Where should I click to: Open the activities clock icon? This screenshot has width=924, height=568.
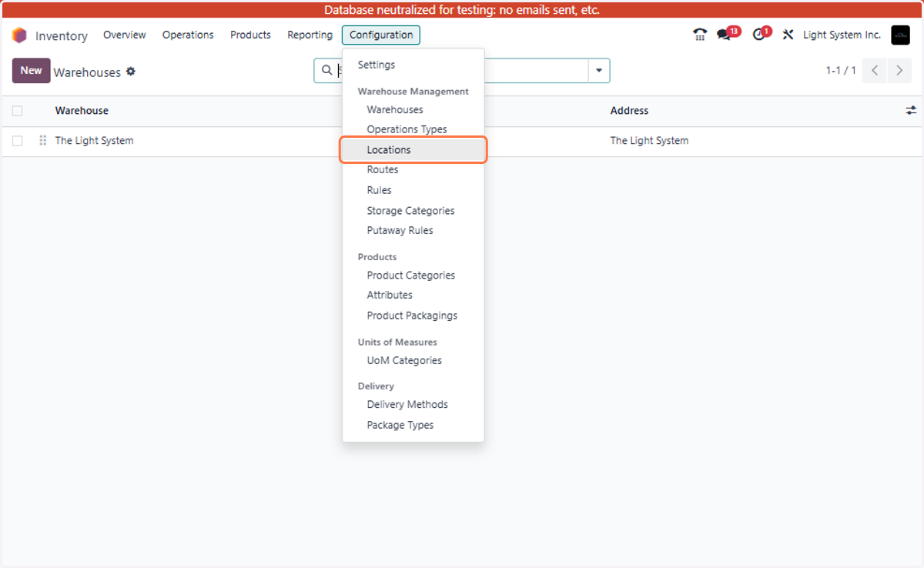pyautogui.click(x=762, y=34)
